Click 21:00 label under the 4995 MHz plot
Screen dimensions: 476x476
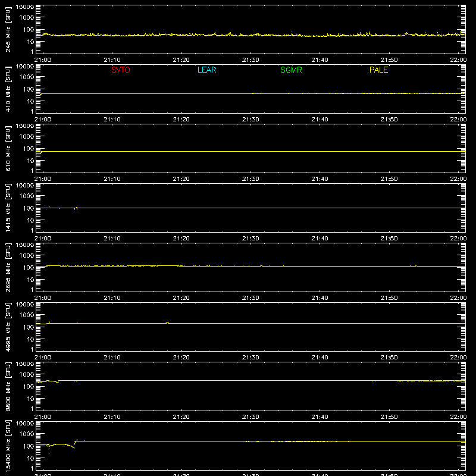click(43, 358)
